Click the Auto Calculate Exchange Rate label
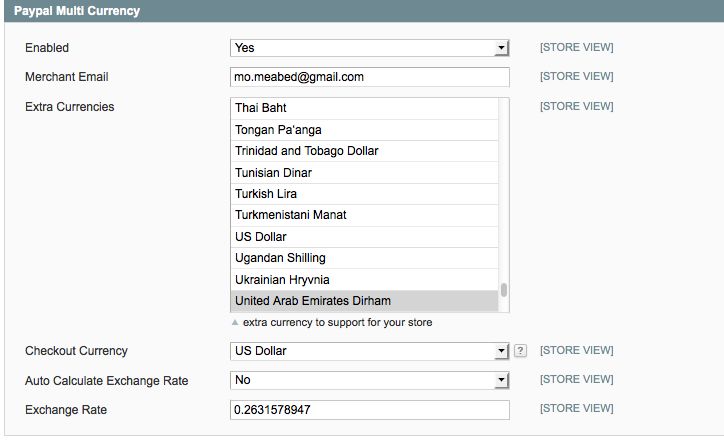The width and height of the screenshot is (724, 444). (x=107, y=381)
